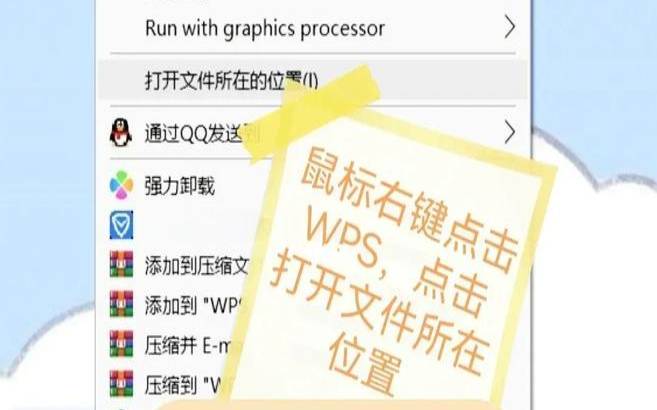Choose 打开文件所在的位置(I) menu entry
The image size is (657, 410).
313,80
